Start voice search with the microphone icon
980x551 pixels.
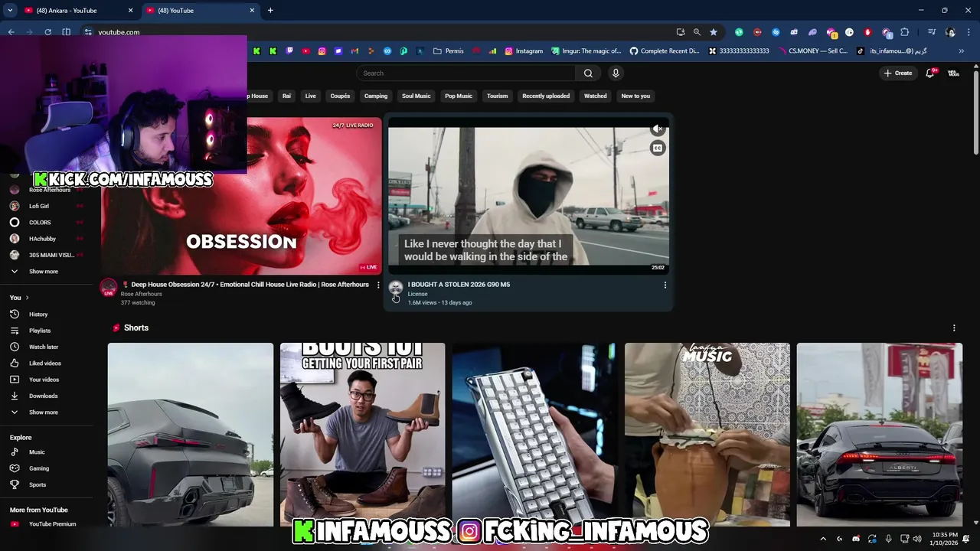pyautogui.click(x=616, y=73)
